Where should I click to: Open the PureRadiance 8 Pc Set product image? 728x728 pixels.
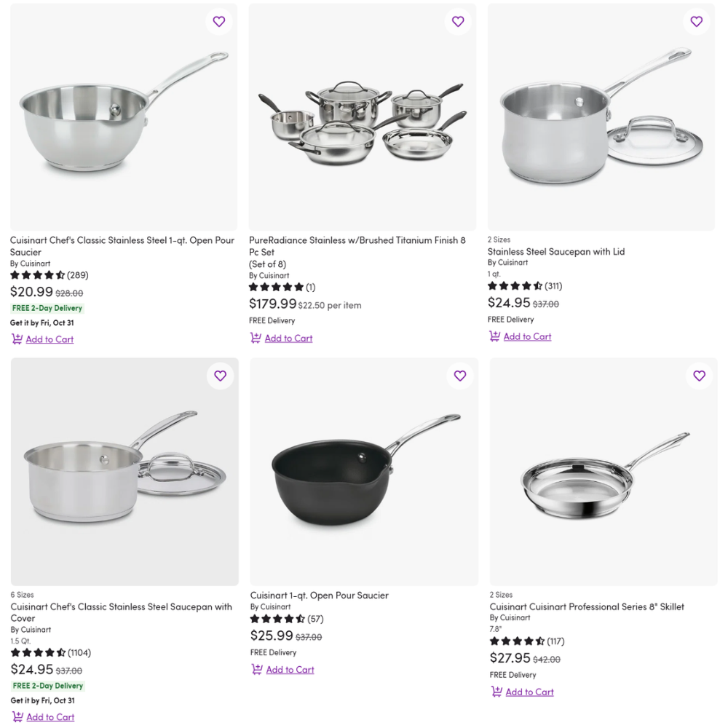click(363, 118)
